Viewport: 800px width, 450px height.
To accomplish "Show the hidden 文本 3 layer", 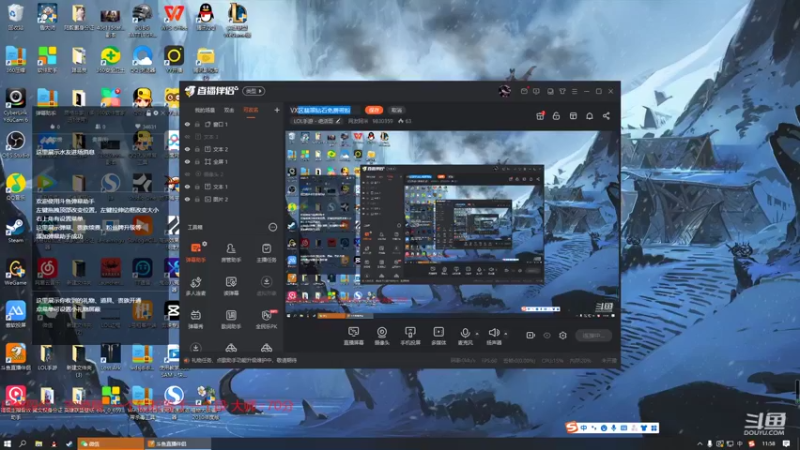I will [x=187, y=137].
